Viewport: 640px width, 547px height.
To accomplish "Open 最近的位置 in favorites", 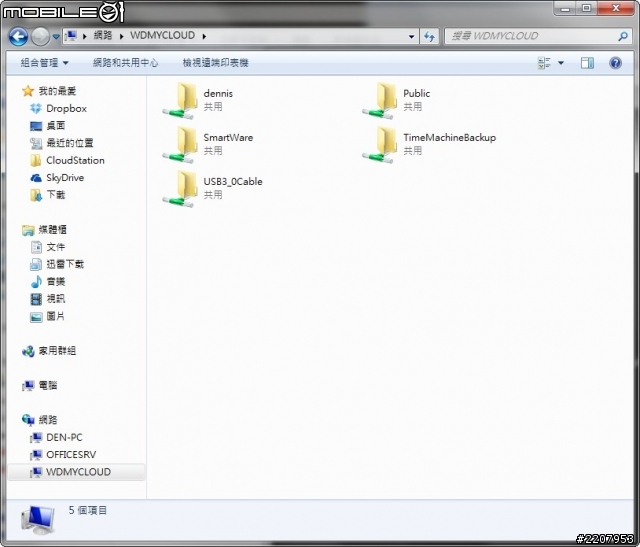I will click(70, 143).
